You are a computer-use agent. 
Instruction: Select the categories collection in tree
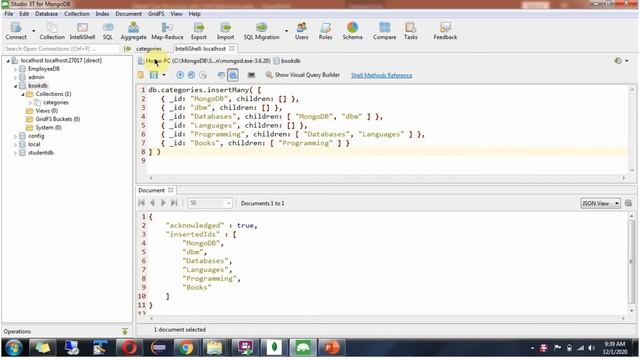(56, 102)
